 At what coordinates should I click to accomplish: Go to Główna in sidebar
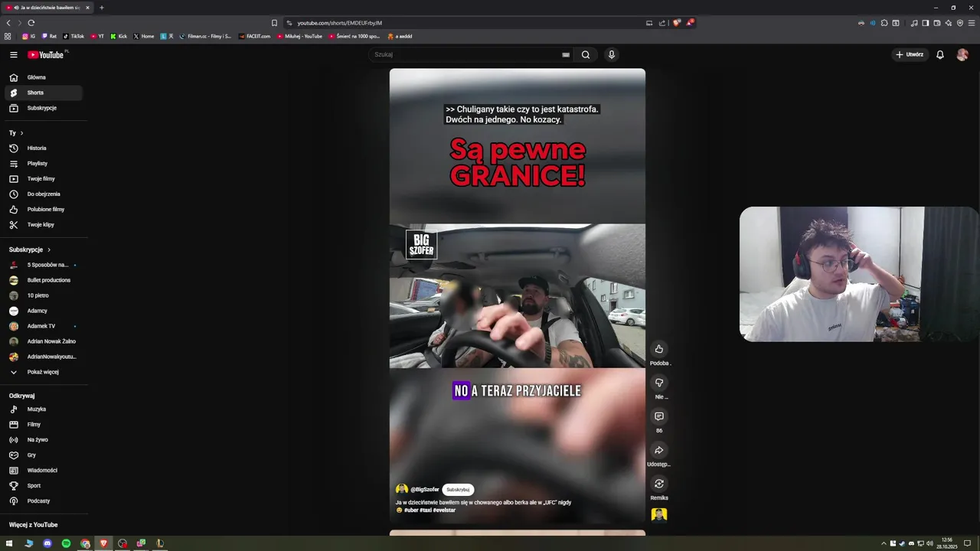tap(43, 77)
